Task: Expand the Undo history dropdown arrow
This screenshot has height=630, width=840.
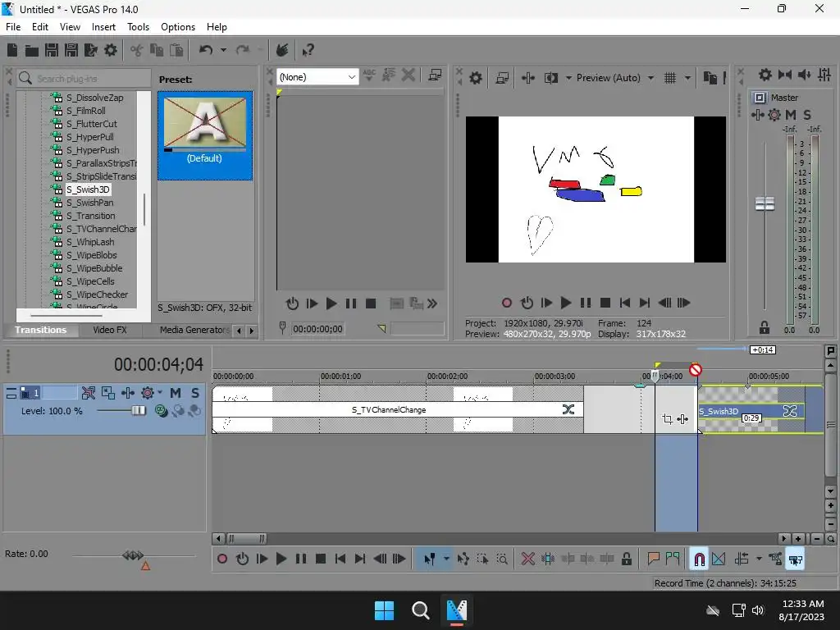Action: (x=223, y=50)
